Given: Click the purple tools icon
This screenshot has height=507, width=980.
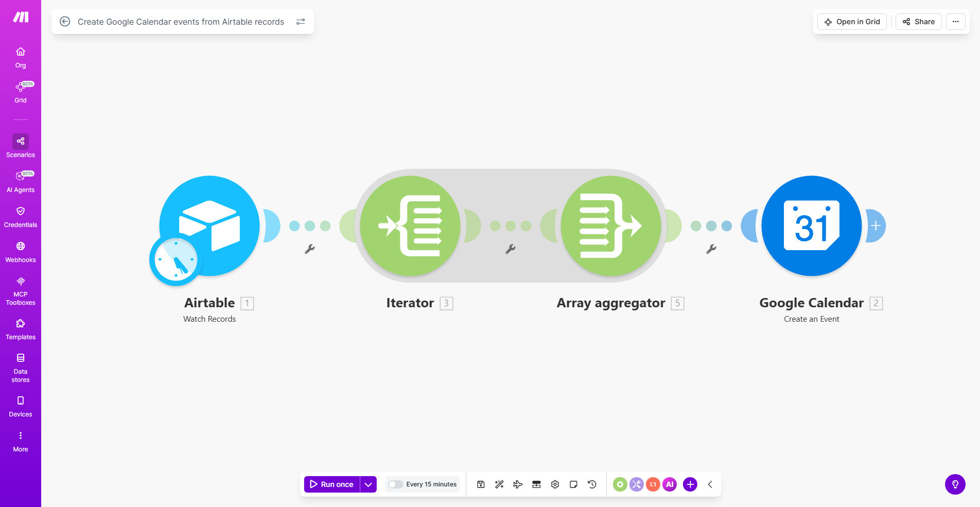Looking at the screenshot, I should [x=637, y=484].
